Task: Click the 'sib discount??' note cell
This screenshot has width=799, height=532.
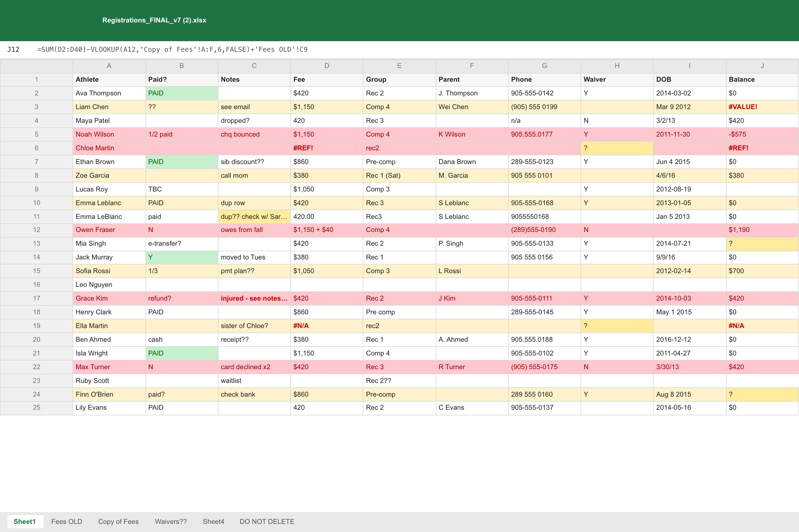Action: point(254,162)
